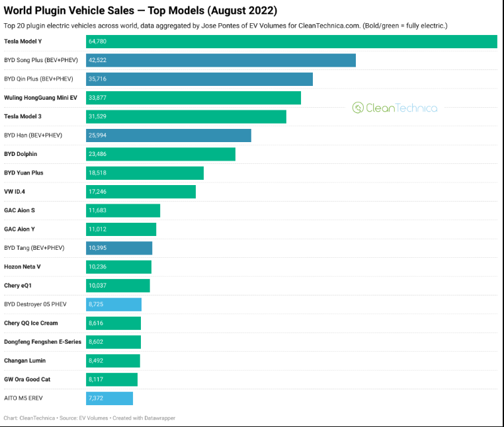Click the BYD Dolphin label
The width and height of the screenshot is (504, 427).
point(21,154)
